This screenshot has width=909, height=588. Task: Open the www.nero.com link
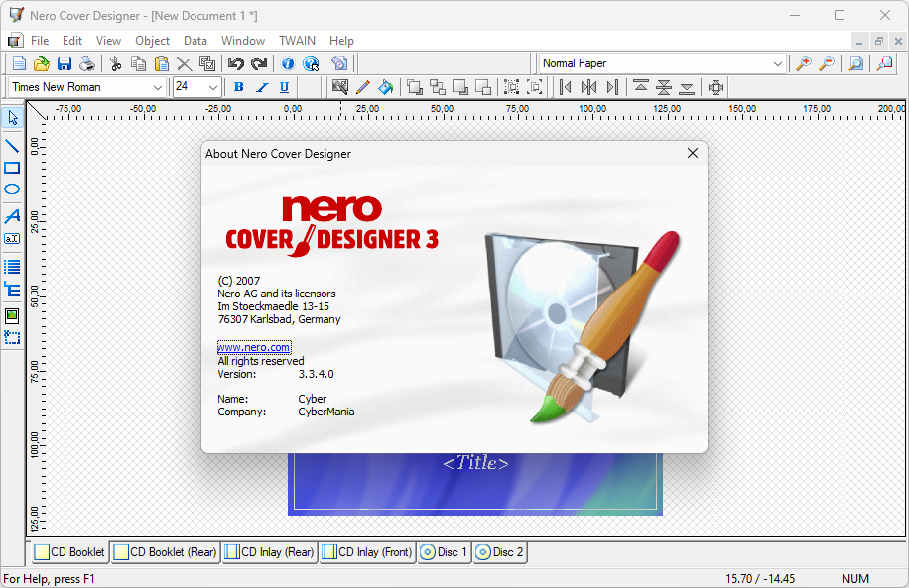pos(254,348)
